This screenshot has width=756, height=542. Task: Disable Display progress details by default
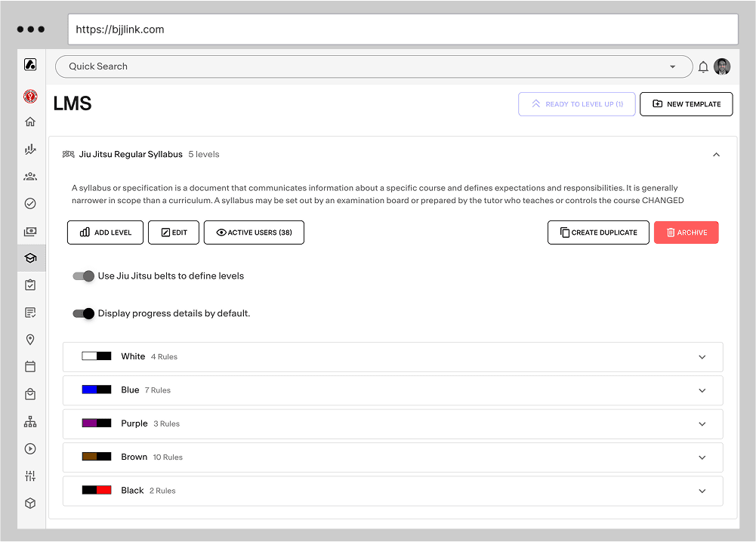(x=84, y=313)
